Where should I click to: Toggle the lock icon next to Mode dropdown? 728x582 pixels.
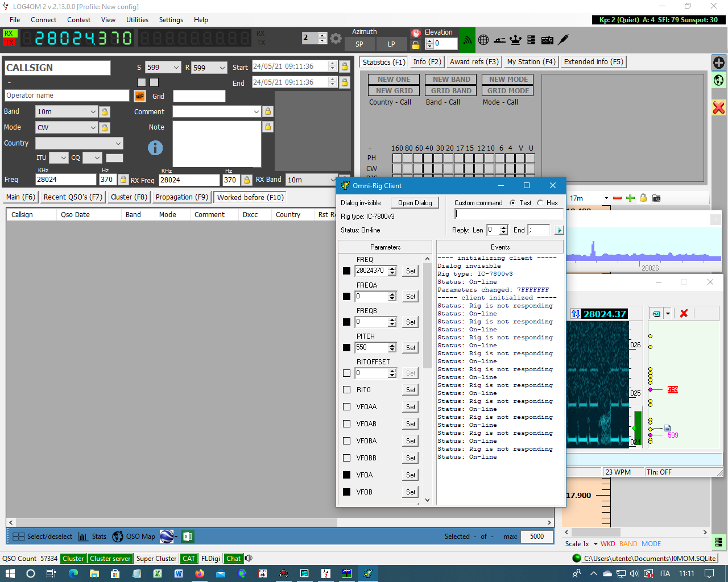point(105,128)
